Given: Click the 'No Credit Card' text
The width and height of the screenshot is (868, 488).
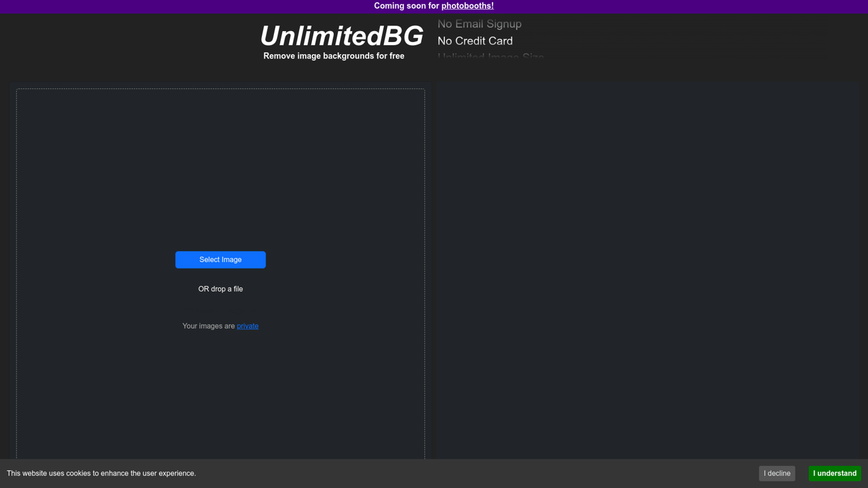Looking at the screenshot, I should point(475,41).
